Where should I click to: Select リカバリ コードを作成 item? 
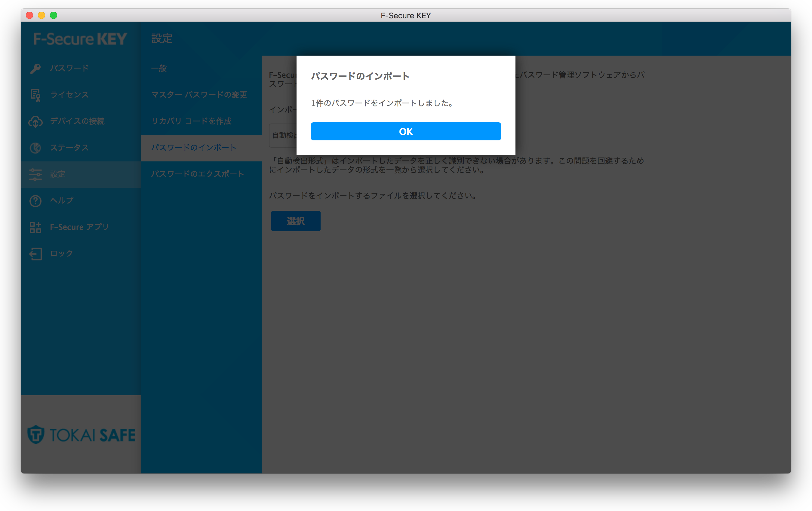[x=191, y=121]
